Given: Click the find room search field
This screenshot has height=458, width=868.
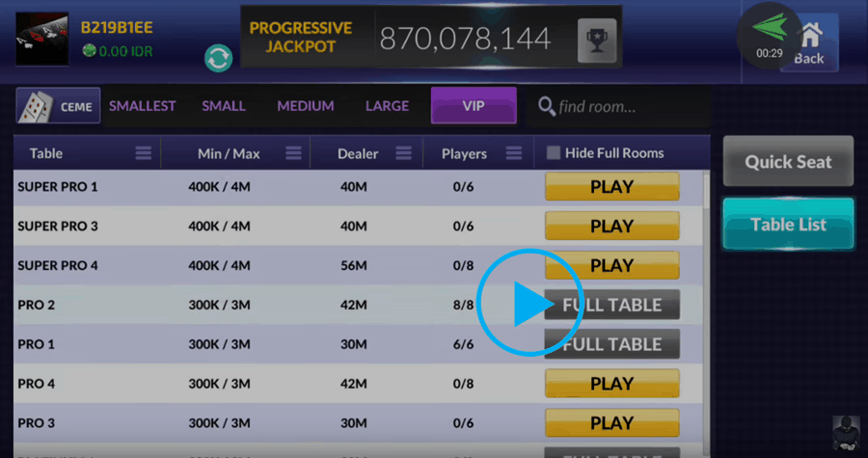Looking at the screenshot, I should [x=619, y=106].
